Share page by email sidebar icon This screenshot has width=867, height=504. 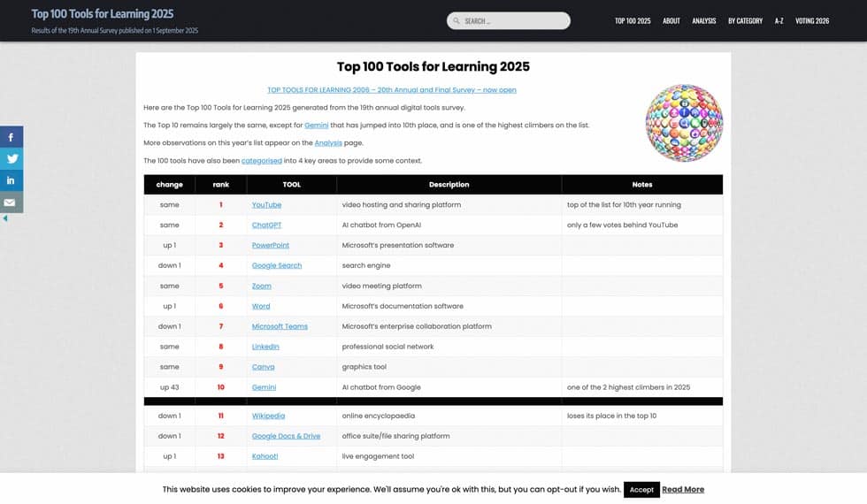11,202
